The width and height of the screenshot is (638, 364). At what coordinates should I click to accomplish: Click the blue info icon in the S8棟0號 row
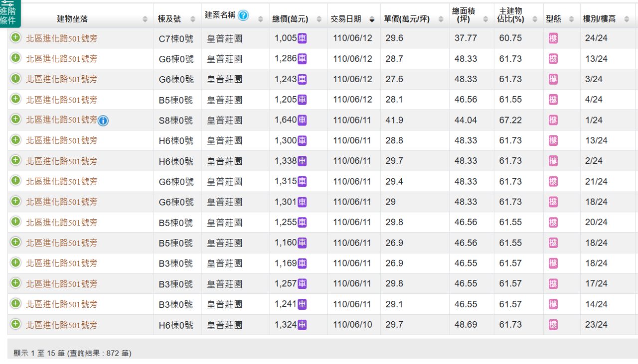[103, 121]
